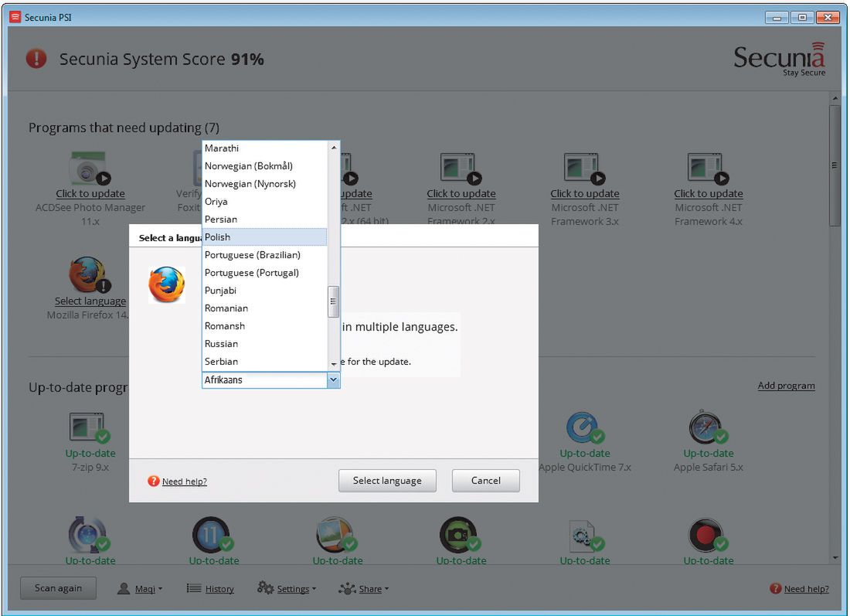Click the Apple Safari 5.x compass icon

coord(708,428)
